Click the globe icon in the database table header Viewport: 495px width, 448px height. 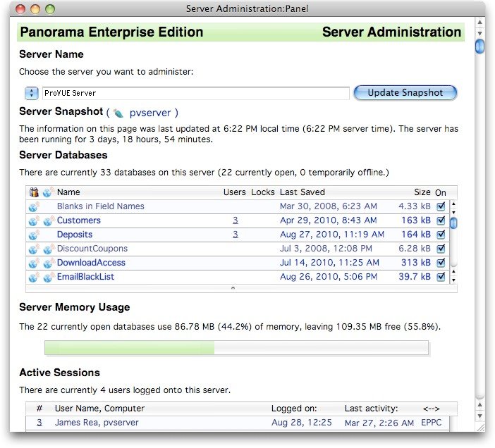[48, 192]
